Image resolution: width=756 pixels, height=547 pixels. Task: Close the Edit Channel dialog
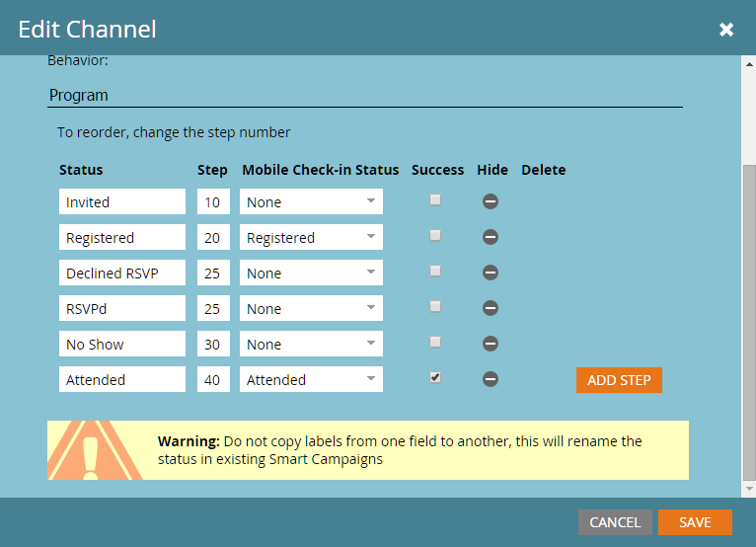point(726,30)
